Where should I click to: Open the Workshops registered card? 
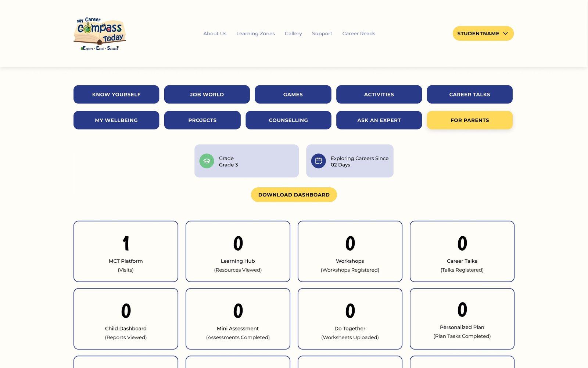pyautogui.click(x=350, y=251)
